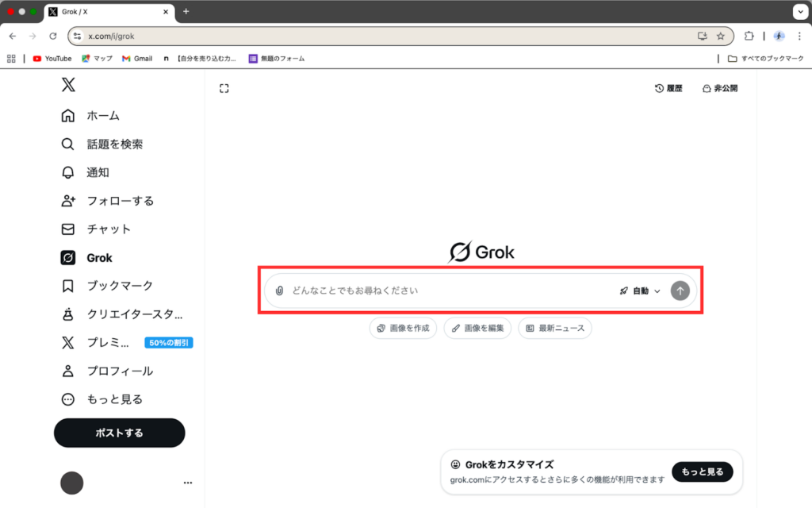Open the account options menu via the ellipsis
Viewport: 812px width, 508px height.
pos(187,483)
